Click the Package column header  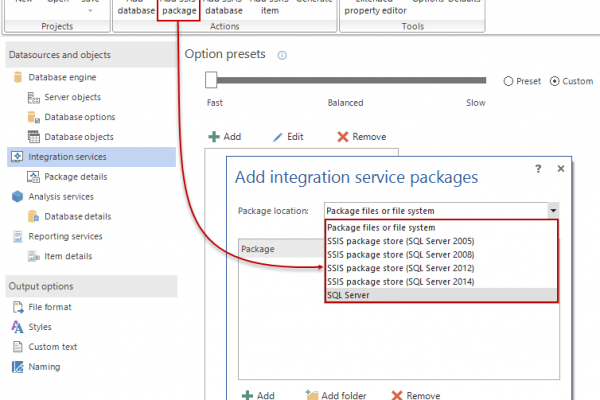click(x=281, y=249)
